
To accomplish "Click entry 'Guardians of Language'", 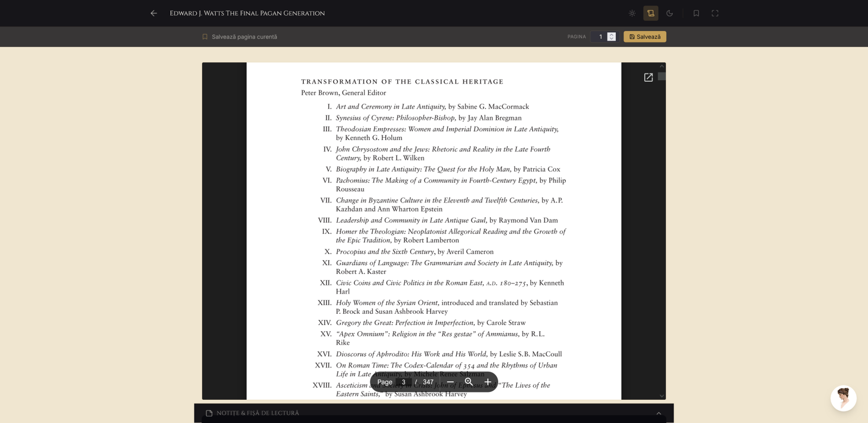I will 449,267.
